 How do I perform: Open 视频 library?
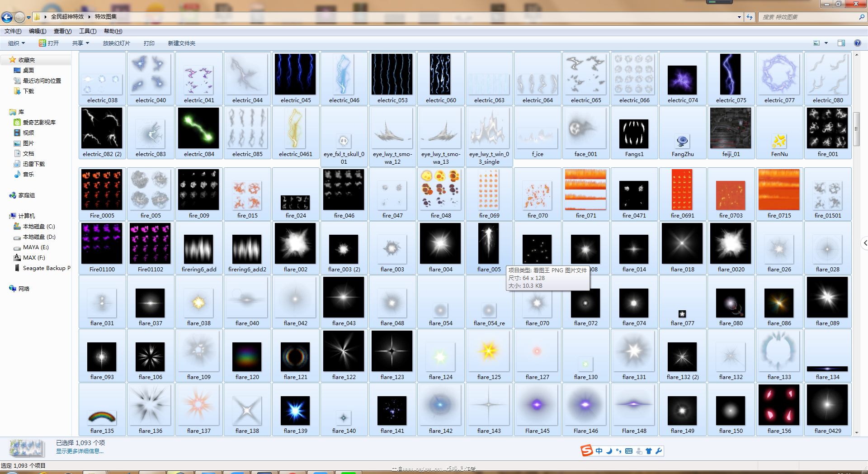(28, 133)
